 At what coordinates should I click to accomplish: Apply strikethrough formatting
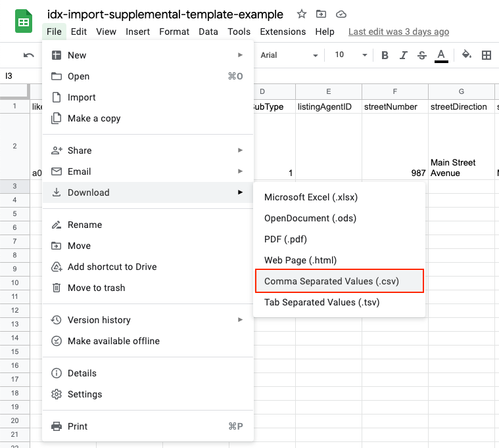click(x=422, y=55)
